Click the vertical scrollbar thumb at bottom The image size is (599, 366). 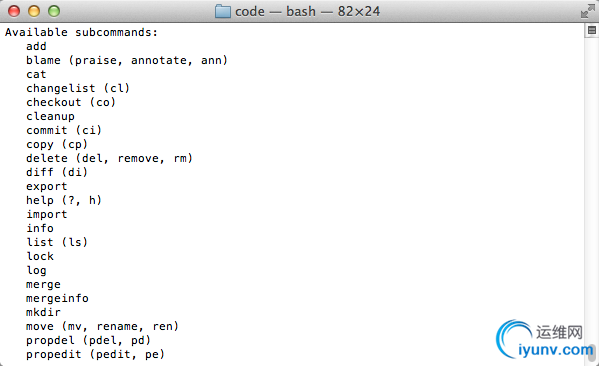pos(592,353)
